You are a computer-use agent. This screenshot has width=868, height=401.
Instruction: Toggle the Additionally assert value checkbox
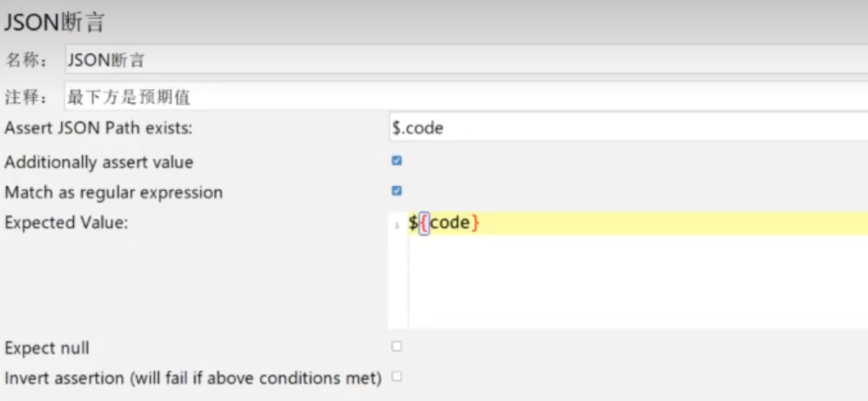[x=397, y=161]
